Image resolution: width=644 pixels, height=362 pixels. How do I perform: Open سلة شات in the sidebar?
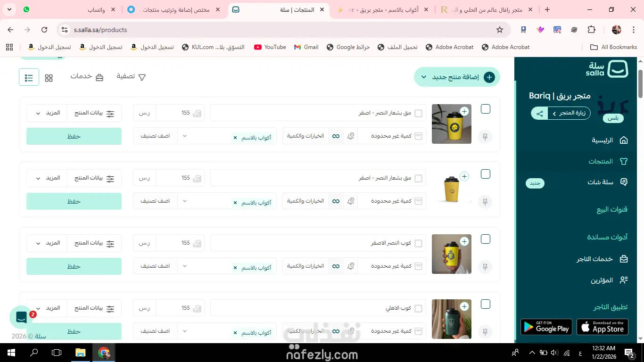(607, 182)
